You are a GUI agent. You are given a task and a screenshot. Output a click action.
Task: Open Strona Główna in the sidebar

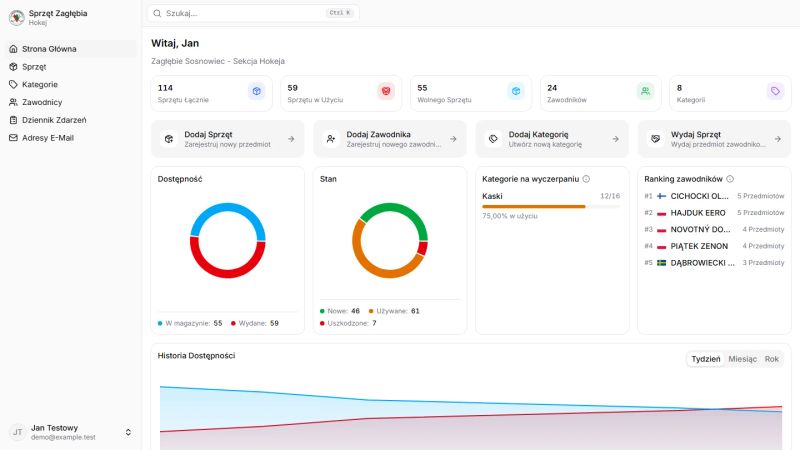[x=71, y=49]
